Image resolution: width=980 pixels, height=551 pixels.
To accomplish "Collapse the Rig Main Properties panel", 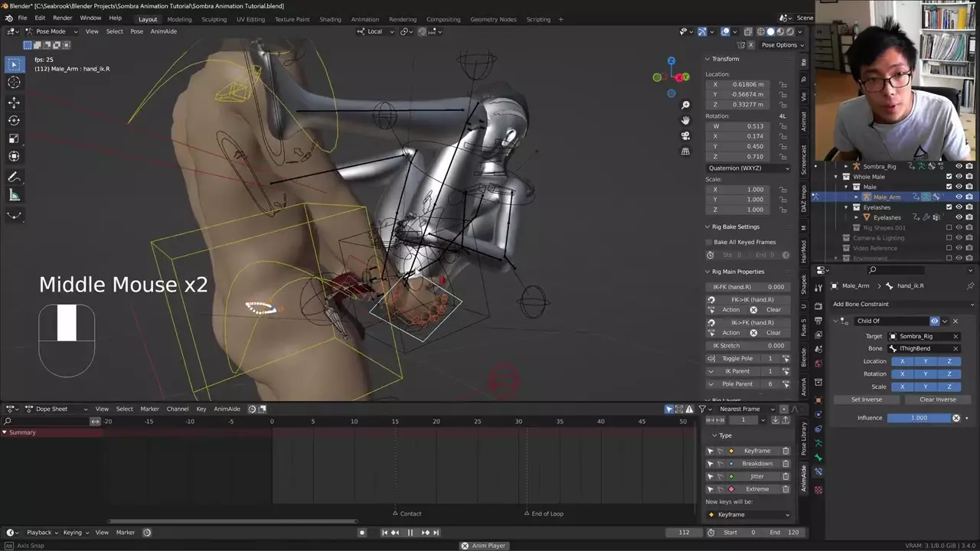I will (x=707, y=272).
